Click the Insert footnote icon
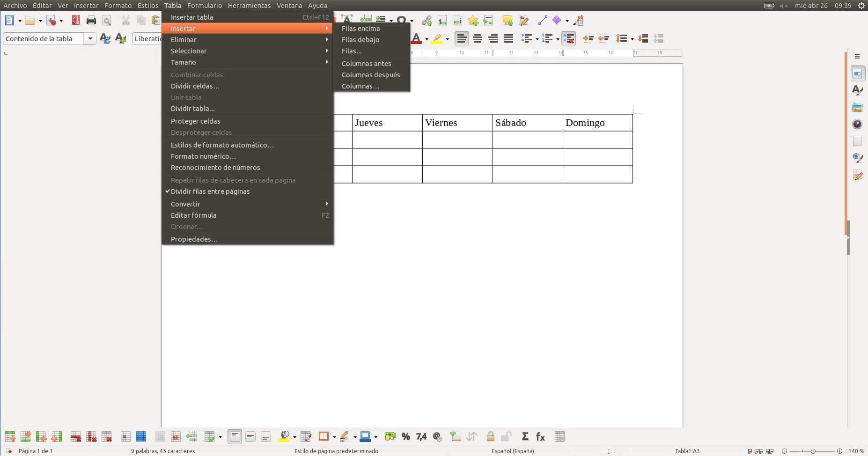This screenshot has width=868, height=456. coord(442,21)
